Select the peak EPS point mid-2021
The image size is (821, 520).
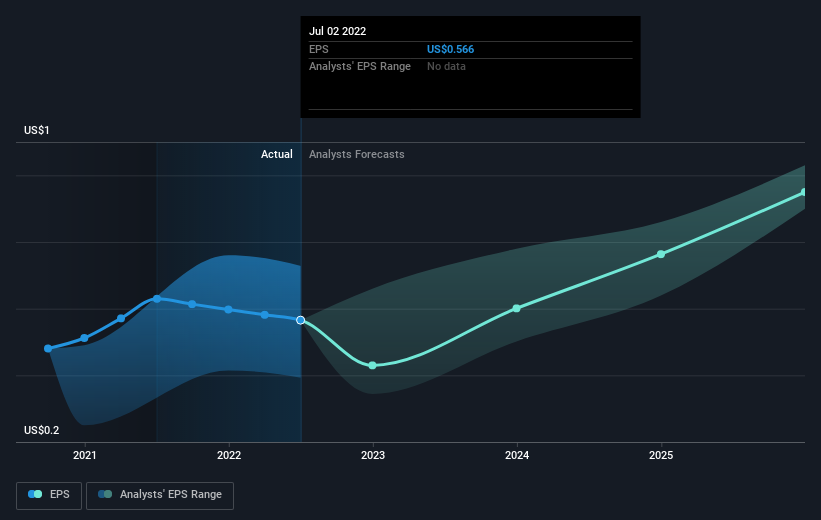(157, 298)
